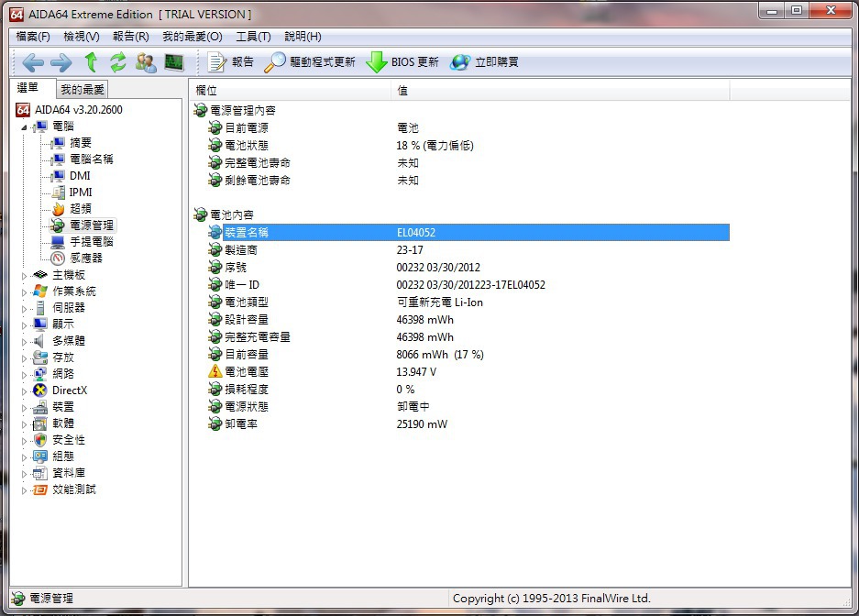The height and width of the screenshot is (616, 859).
Task: Click the DirectX yellow X icon
Action: pos(40,390)
